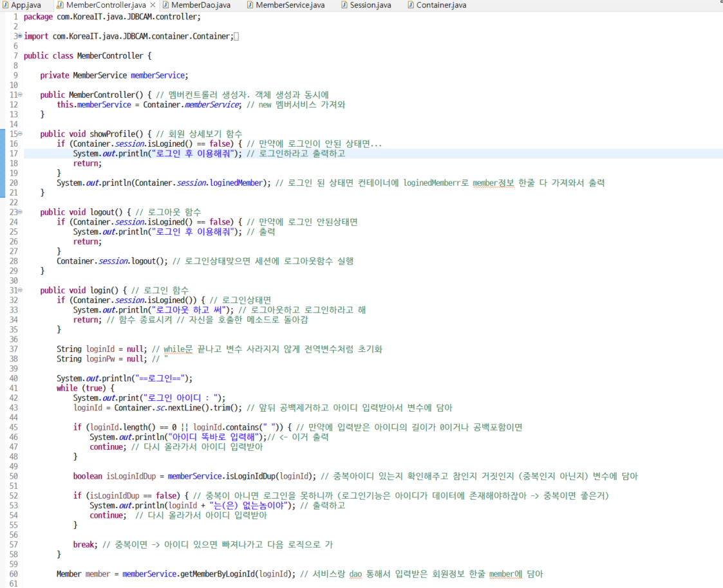723x588 pixels.
Task: Click line number 41 in the gutter
Action: click(x=14, y=388)
